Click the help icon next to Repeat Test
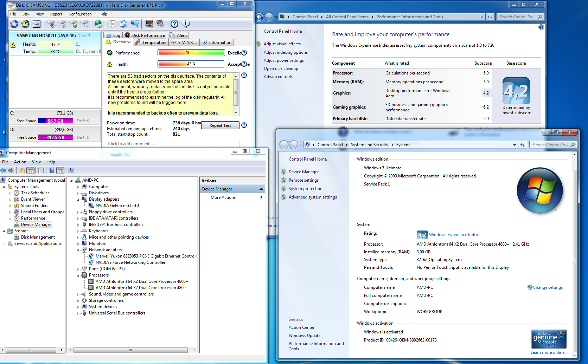Screen dimensions: 588x364 244,125
